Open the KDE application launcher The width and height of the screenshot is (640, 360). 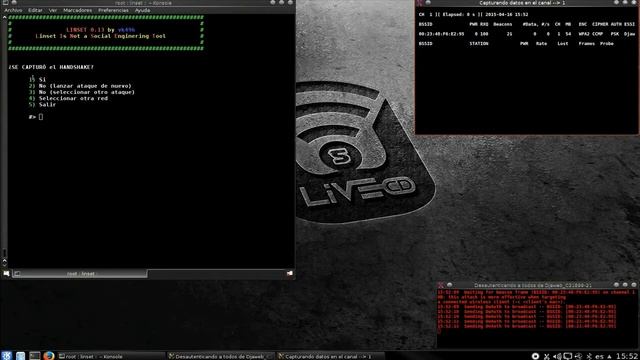pos(7,356)
